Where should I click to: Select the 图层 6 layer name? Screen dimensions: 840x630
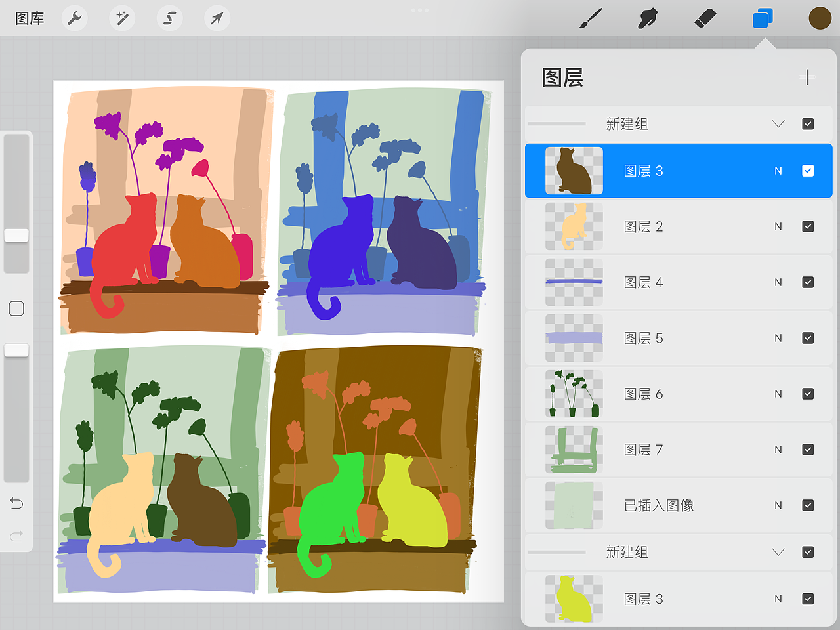(643, 394)
